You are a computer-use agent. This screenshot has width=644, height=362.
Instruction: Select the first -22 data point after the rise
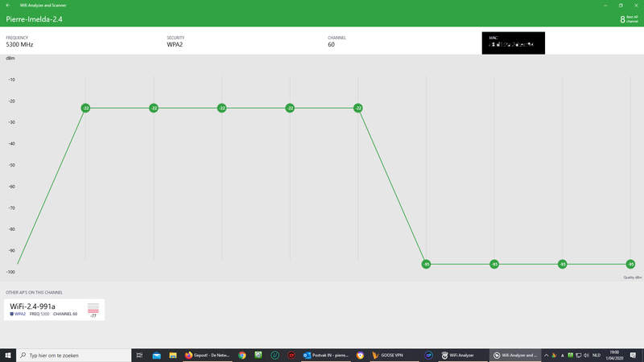tap(85, 108)
